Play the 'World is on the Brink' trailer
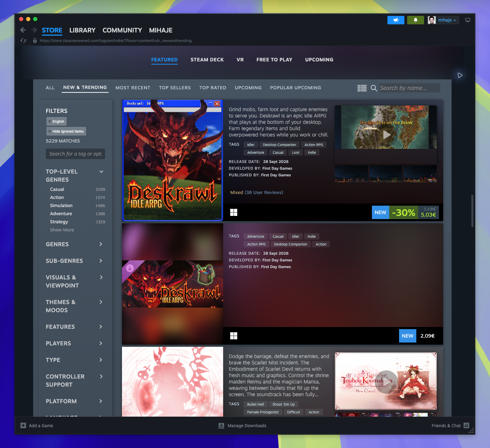Viewport: 490px width, 448px height. tap(387, 134)
